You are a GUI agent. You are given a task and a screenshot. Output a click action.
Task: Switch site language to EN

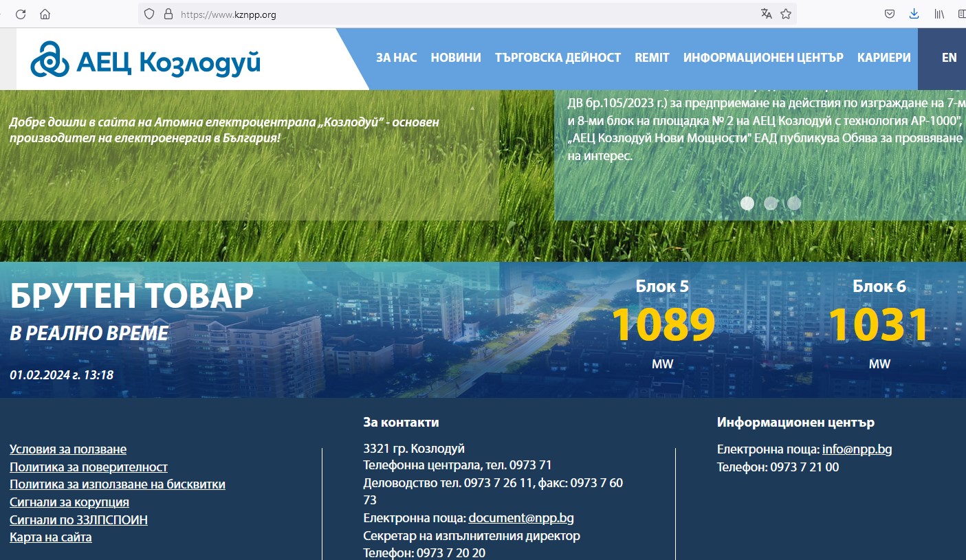tap(949, 58)
